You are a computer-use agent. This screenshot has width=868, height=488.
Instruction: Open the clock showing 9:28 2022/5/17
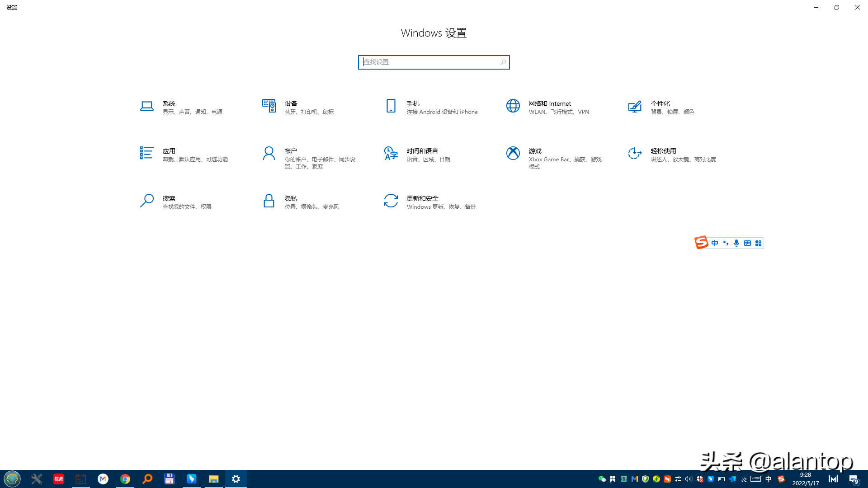pos(806,479)
